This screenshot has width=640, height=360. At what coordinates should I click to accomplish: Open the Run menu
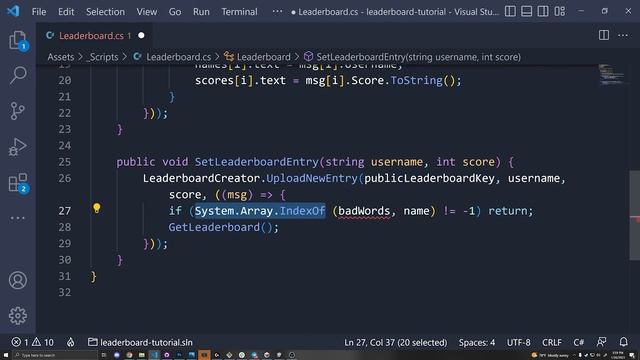pos(201,11)
